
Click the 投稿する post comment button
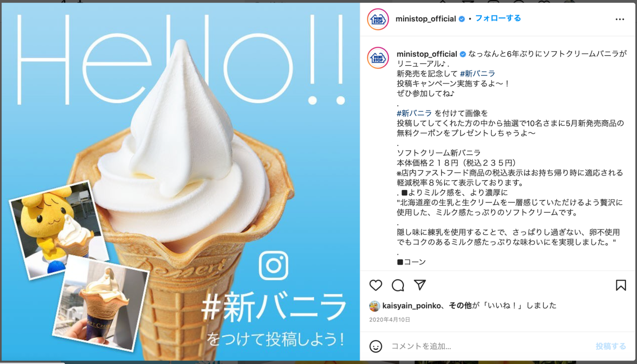tap(611, 346)
